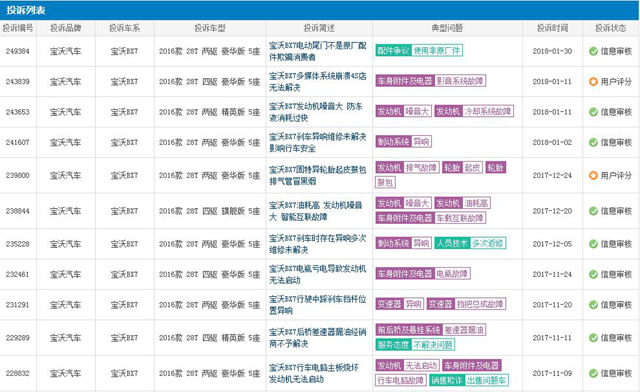Open complaint about 多媒体系统崩溃

318,82
